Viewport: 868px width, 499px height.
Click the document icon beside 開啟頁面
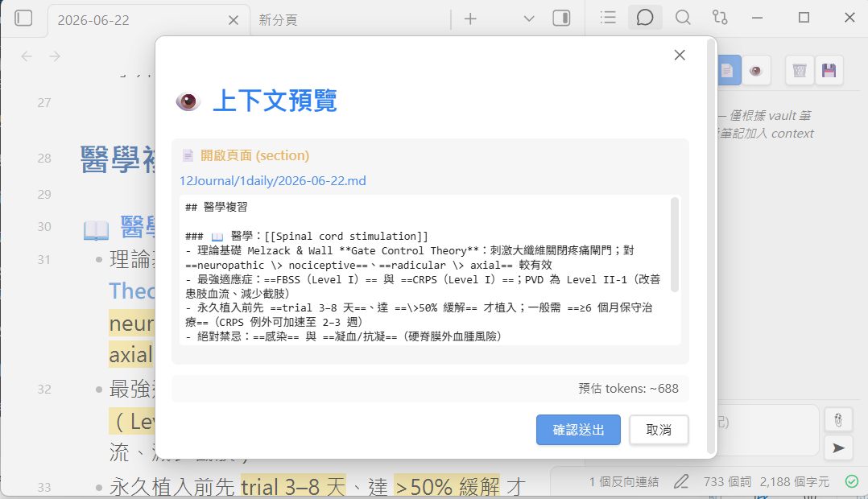pos(188,155)
